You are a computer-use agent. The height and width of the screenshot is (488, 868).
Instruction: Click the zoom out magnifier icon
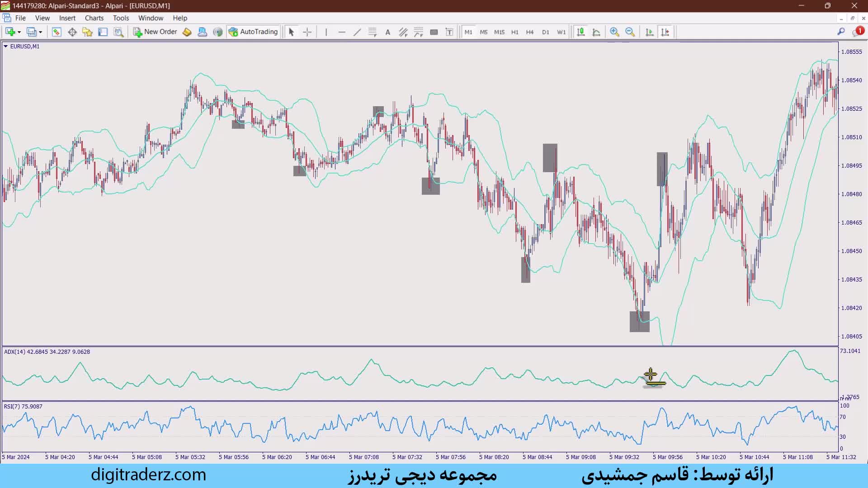630,32
